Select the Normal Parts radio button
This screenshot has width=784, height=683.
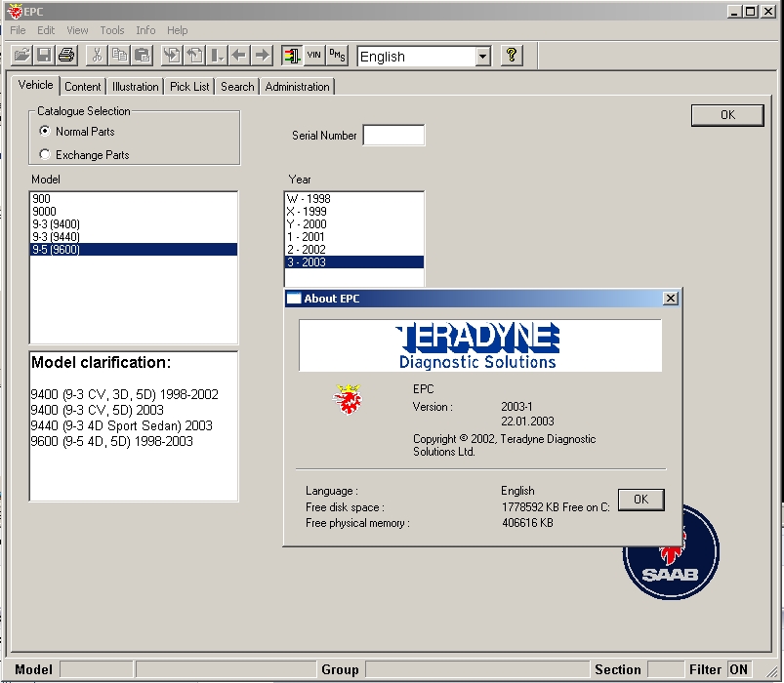coord(45,131)
